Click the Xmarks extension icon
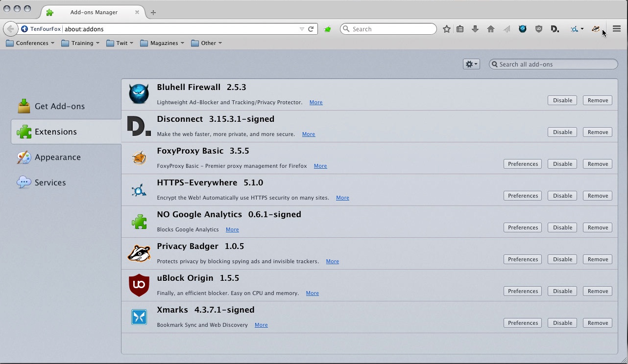 pos(139,317)
